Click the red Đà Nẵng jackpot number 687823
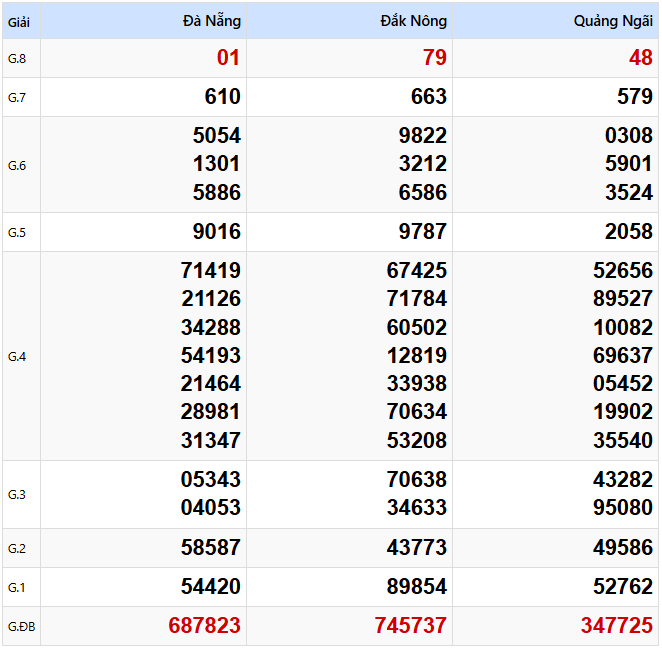This screenshot has width=662, height=648. 205,626
